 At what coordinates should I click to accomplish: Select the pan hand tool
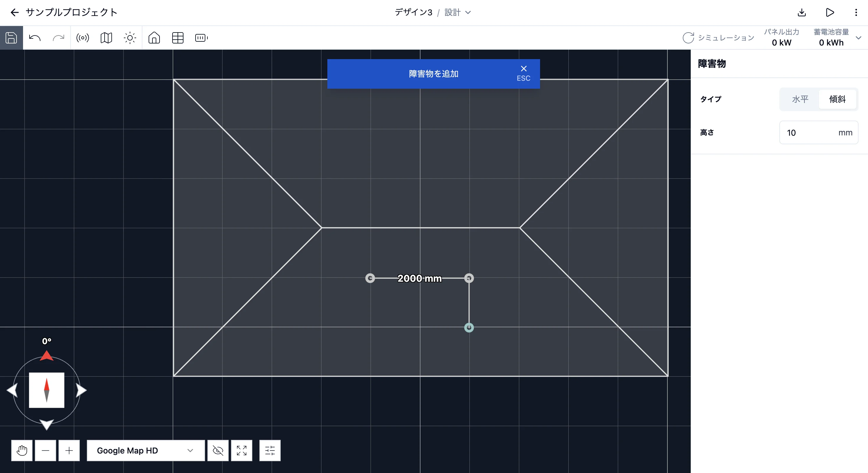22,451
